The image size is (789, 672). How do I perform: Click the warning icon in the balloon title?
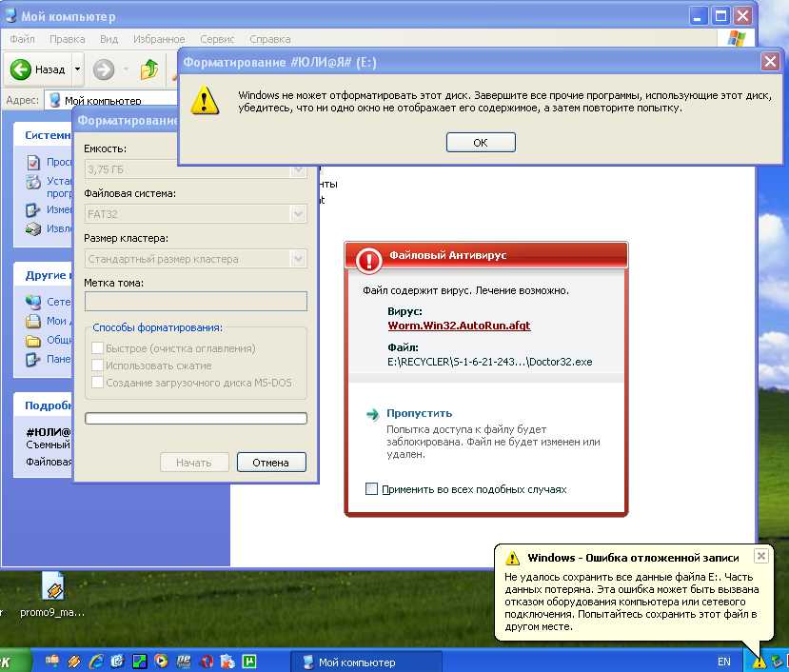(x=512, y=558)
